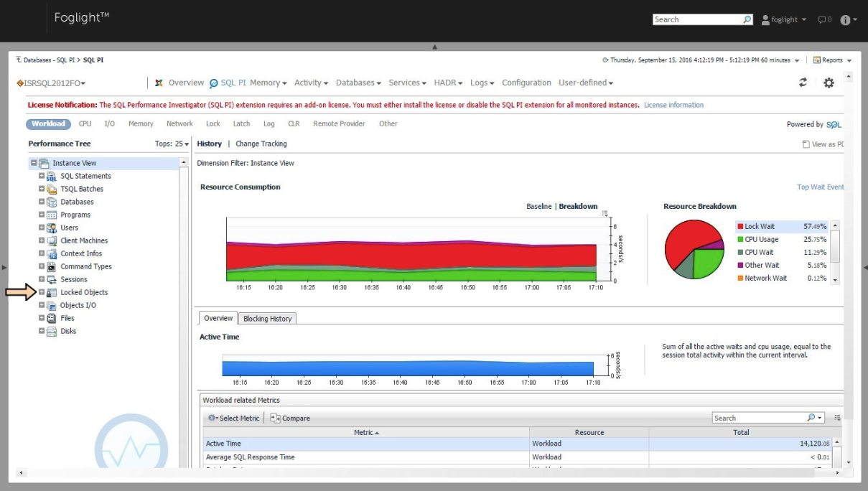Screen dimensions: 868x491
Task: Click the Context Infos tree icon
Action: 52,253
